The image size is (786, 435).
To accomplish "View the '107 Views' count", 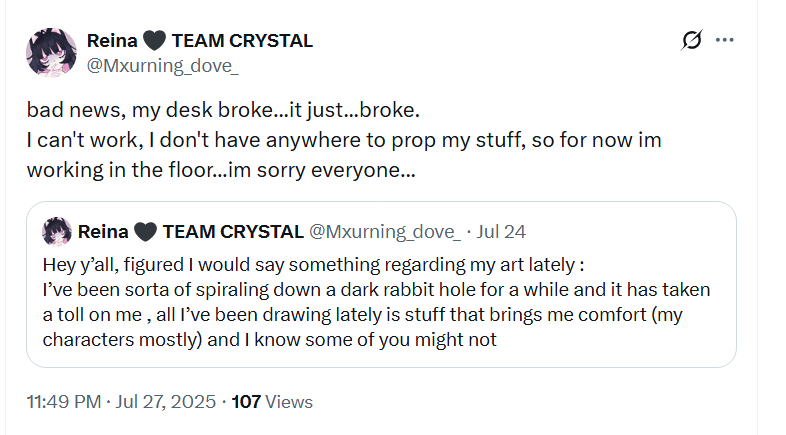I will pos(272,402).
